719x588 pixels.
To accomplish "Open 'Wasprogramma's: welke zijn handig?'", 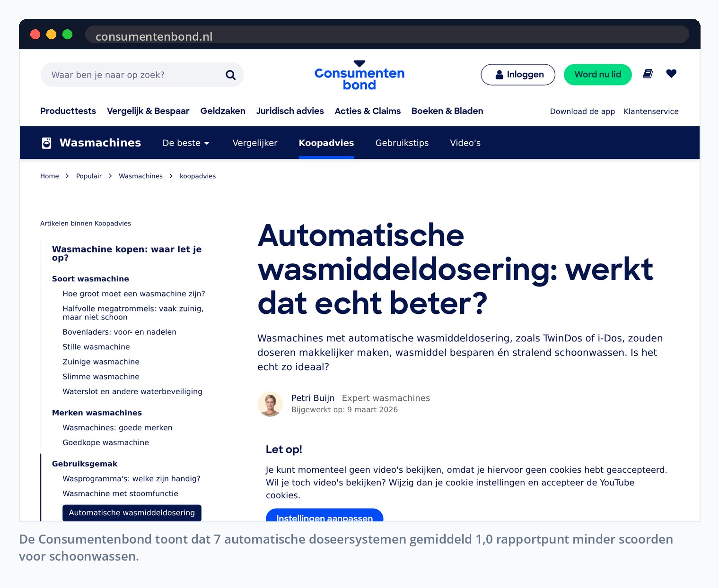I will pyautogui.click(x=132, y=479).
